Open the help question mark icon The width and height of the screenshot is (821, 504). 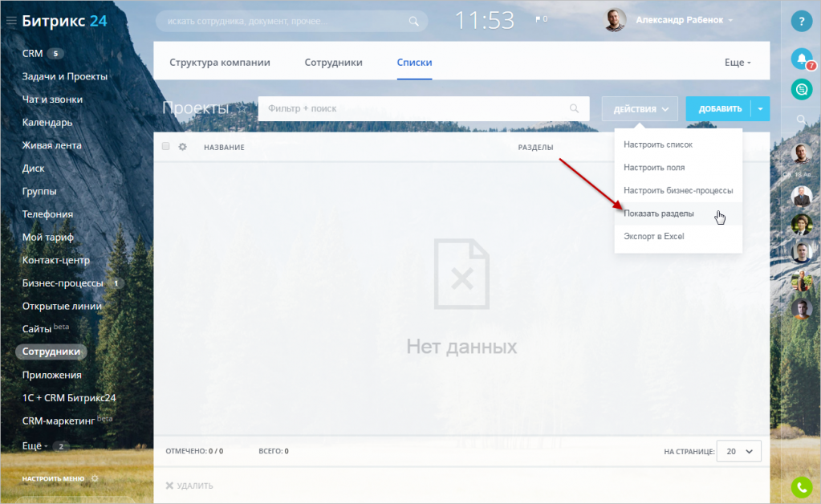(x=801, y=22)
